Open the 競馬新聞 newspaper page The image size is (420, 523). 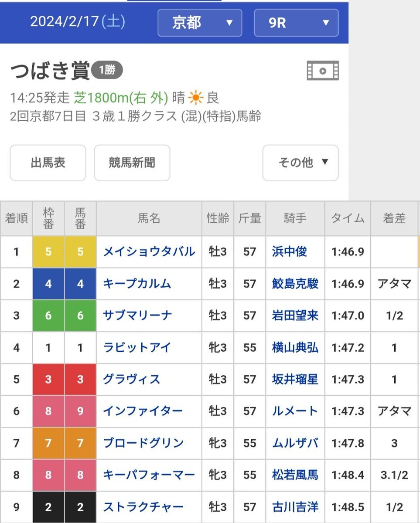coord(132,163)
